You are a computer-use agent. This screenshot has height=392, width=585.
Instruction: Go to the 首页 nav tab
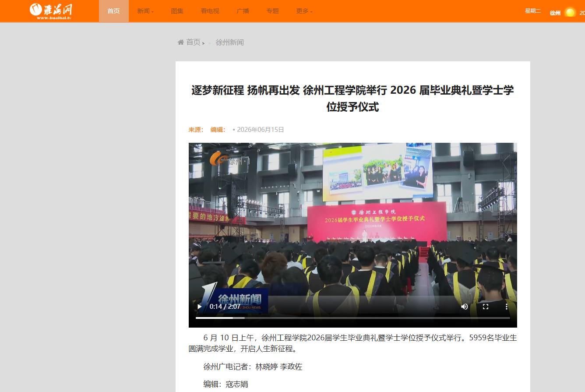[114, 11]
